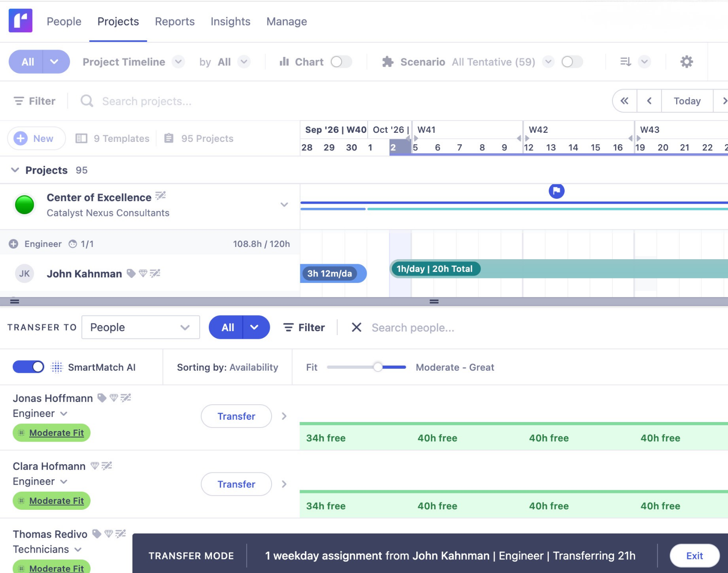Open the Insights tab
Image resolution: width=728 pixels, height=573 pixels.
pyautogui.click(x=230, y=21)
